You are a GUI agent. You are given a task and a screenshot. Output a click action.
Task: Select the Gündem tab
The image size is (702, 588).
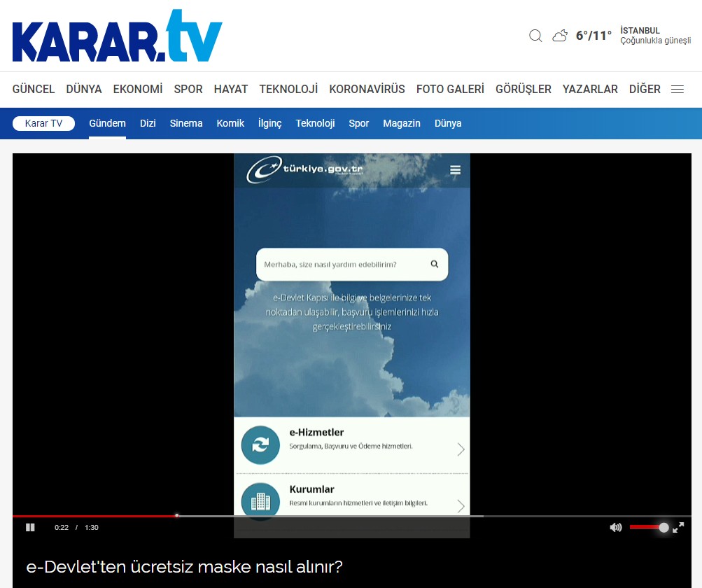point(107,123)
